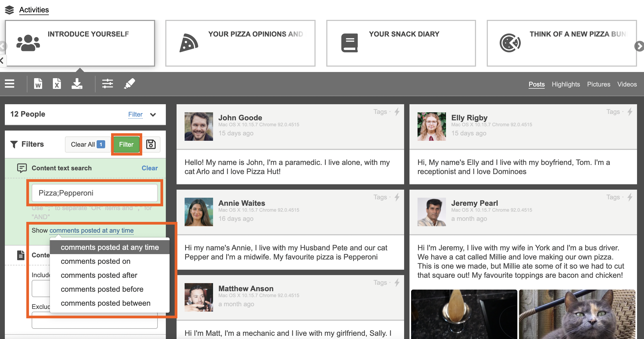Clear the Content text search filter
Viewport: 644px width, 339px height.
point(149,168)
